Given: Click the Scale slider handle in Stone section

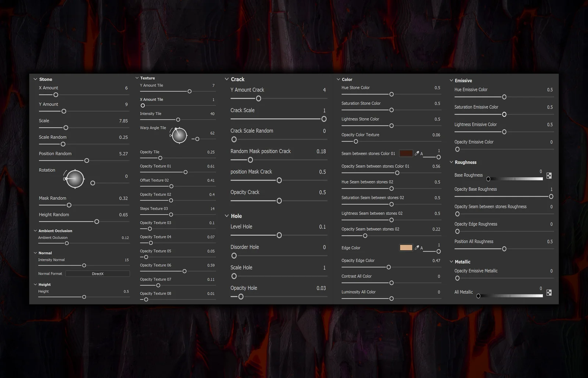Looking at the screenshot, I should [x=65, y=128].
